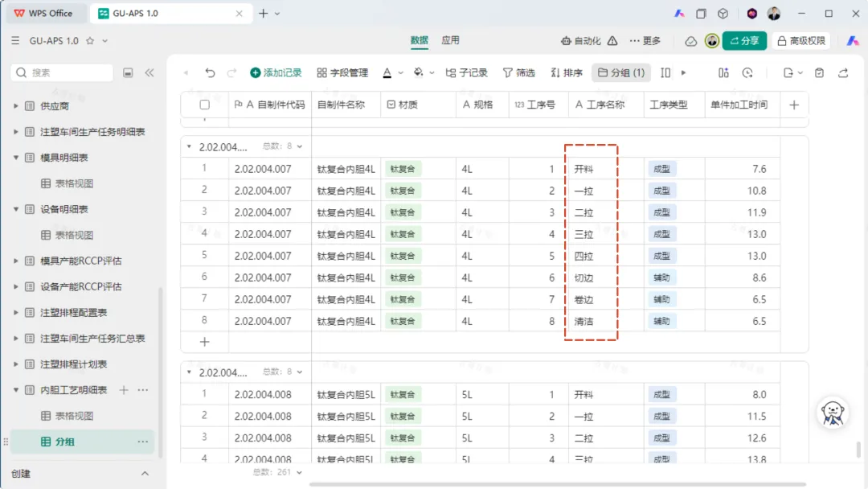Click the rightmost toolbar share arrow icon

tap(843, 72)
